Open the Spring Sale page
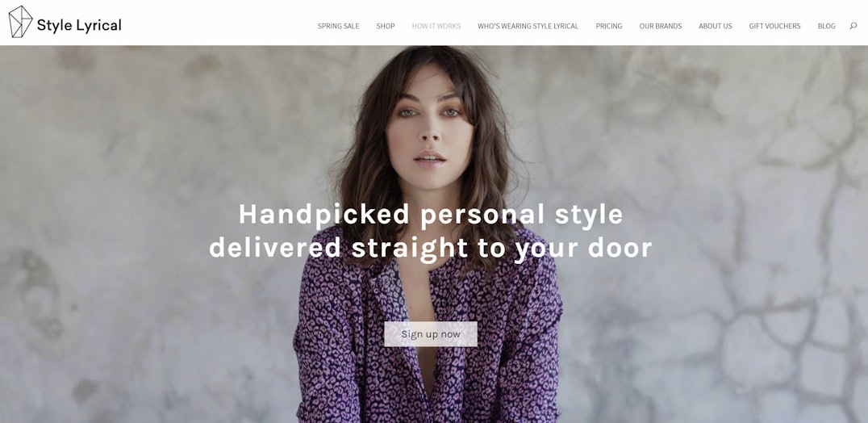 tap(338, 26)
